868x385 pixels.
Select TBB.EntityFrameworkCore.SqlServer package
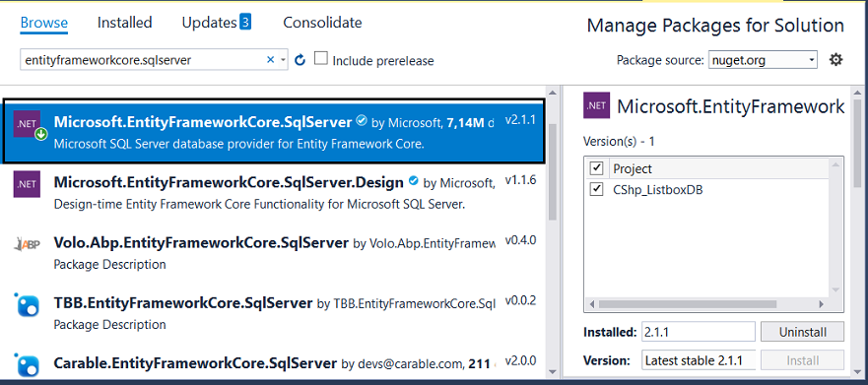click(x=273, y=312)
